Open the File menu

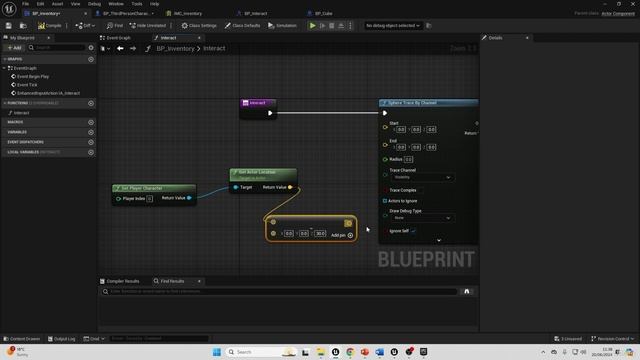(25, 4)
